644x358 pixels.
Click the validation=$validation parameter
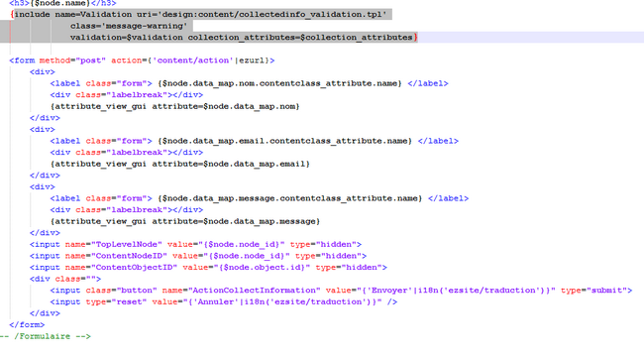(x=127, y=38)
